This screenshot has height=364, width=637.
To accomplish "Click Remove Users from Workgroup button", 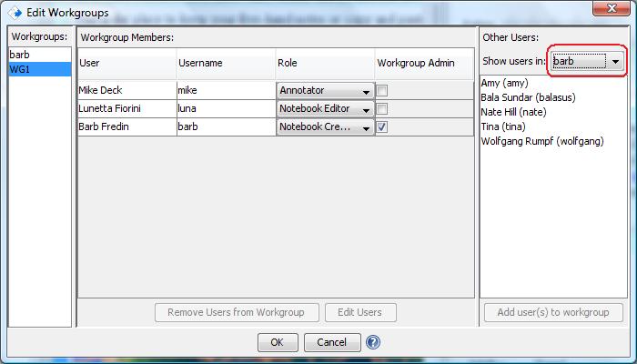I will (x=237, y=312).
